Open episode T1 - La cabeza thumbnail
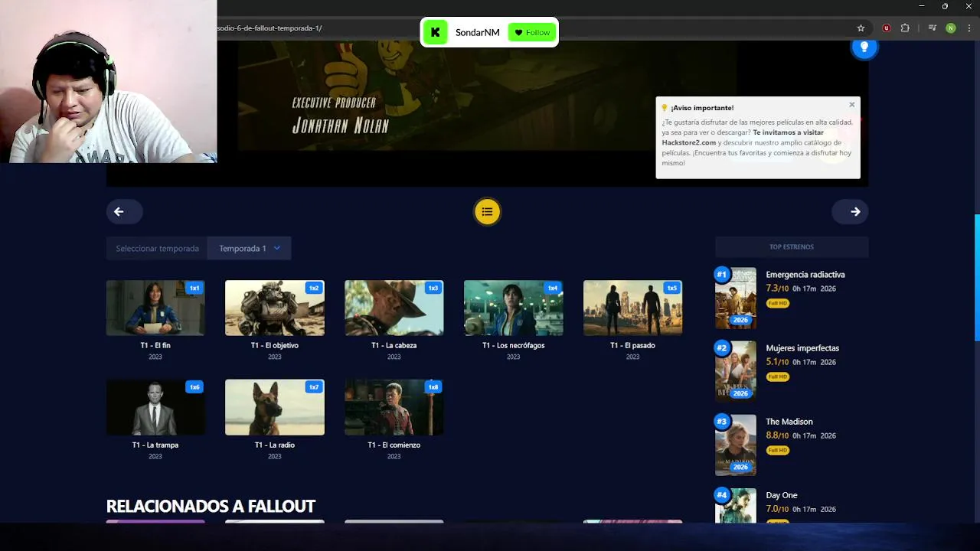980x551 pixels. [394, 308]
